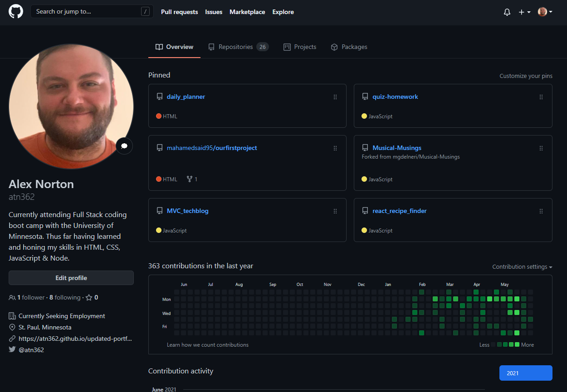Click the fork count icon on ourfirstproject
Screen dimensions: 567x392
point(190,179)
